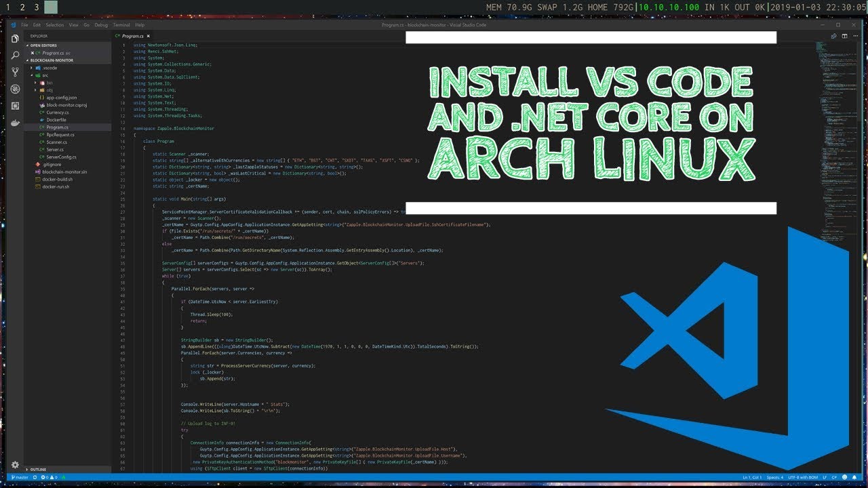Image resolution: width=868 pixels, height=488 pixels.
Task: Open blockchain-monitor.sln file
Action: click(x=64, y=171)
